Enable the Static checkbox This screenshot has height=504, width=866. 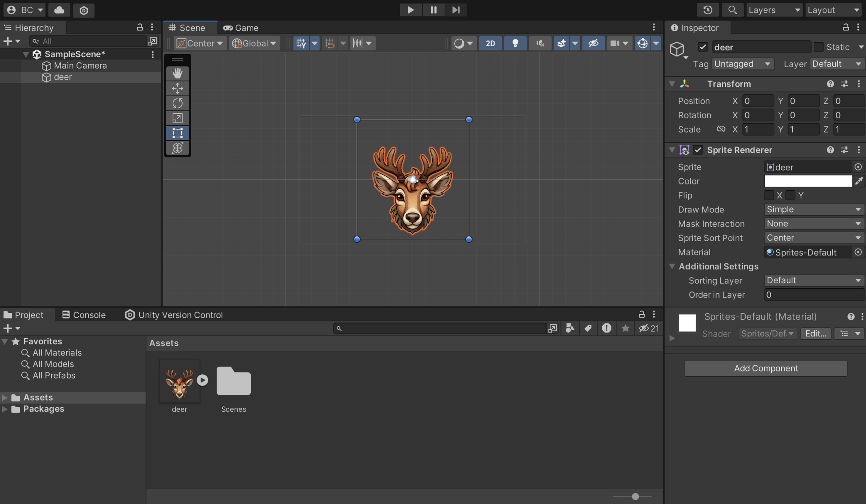[818, 47]
